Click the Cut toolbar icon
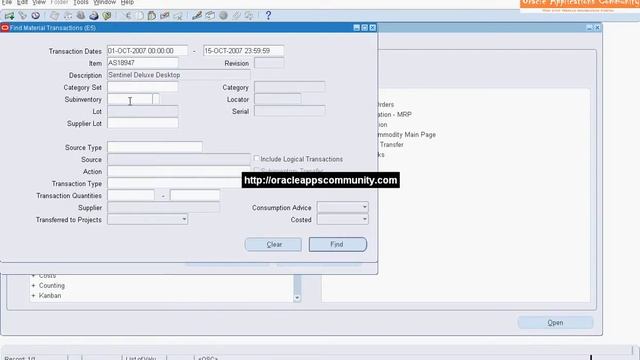The height and width of the screenshot is (360, 640). click(127, 16)
